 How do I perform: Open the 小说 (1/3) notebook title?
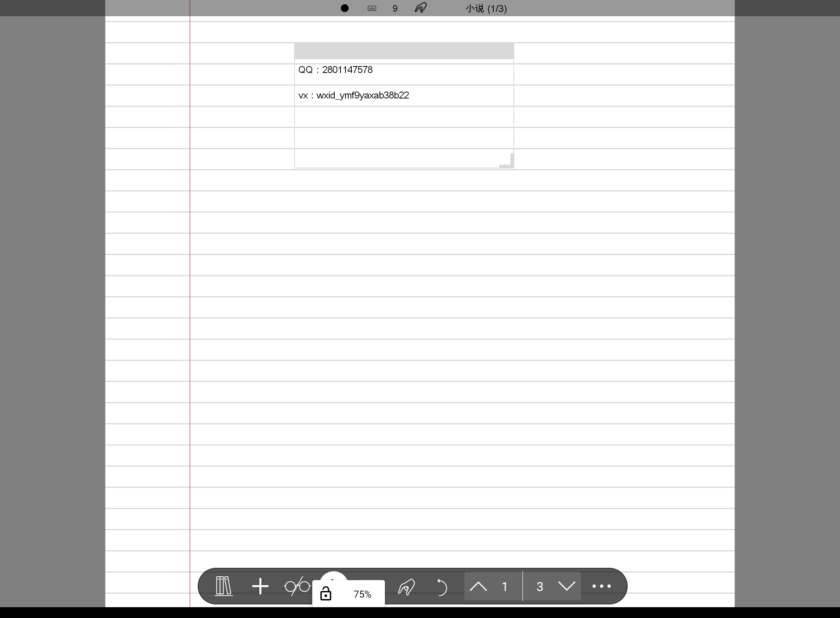[486, 8]
